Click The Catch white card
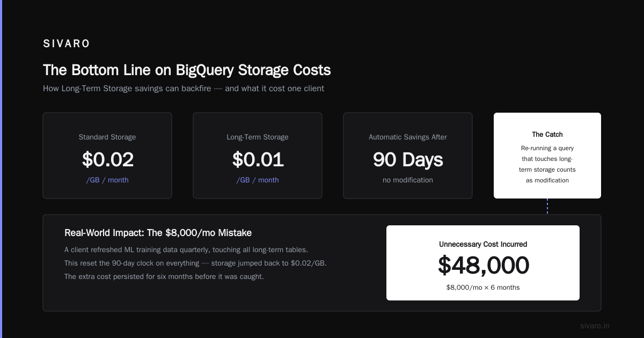 [x=547, y=156]
